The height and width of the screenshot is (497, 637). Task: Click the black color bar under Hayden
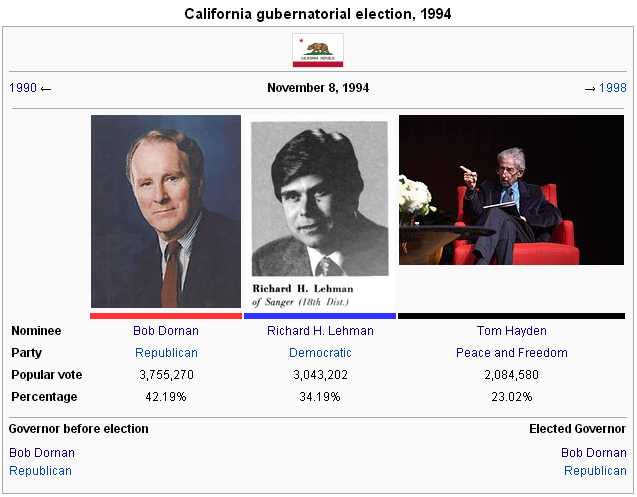(511, 316)
